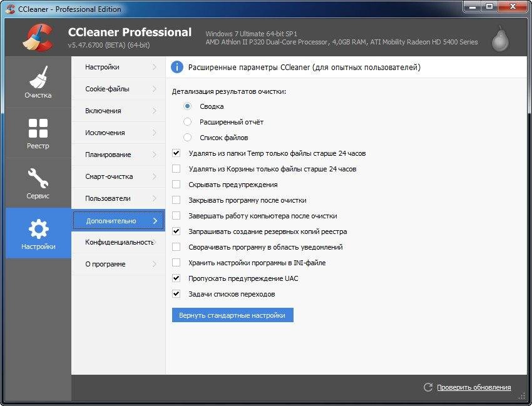Open the Смарт-очистка settings page
532x406 pixels.
pos(118,176)
